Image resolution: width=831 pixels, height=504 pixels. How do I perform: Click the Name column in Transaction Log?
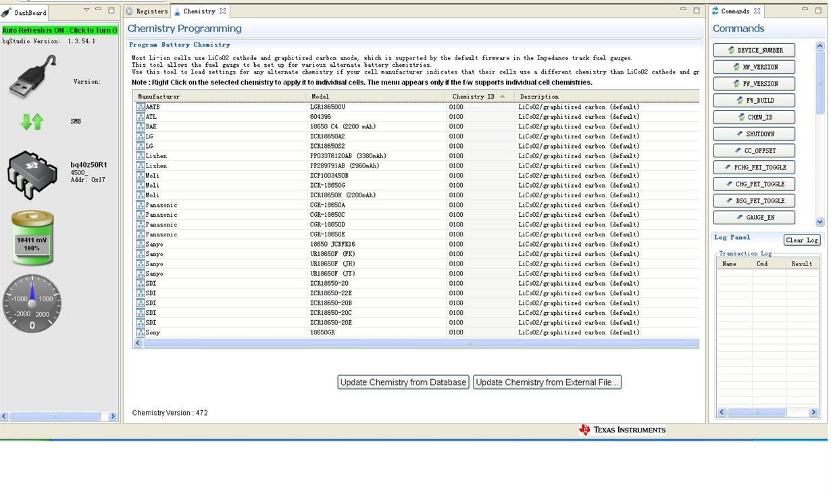tap(734, 263)
